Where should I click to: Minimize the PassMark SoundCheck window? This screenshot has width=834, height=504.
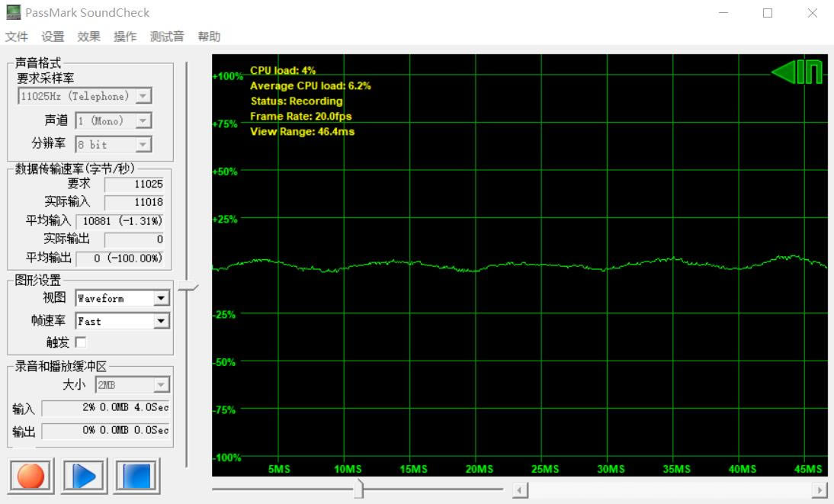pos(723,13)
